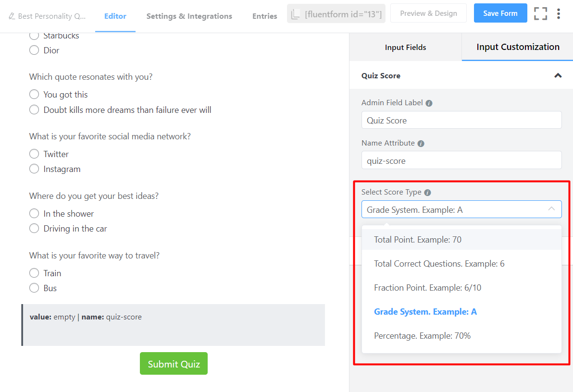
Task: Close the Select Score Type dropdown chevron
Action: [551, 209]
